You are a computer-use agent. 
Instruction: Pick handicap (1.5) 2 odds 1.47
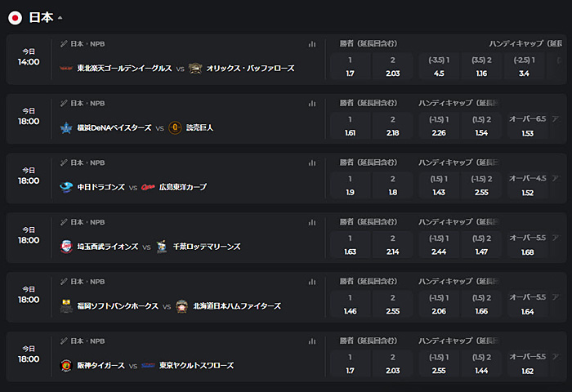pos(481,245)
